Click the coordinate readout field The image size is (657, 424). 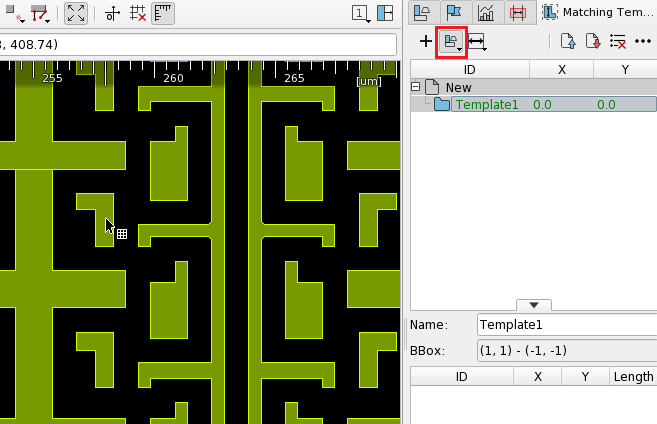click(198, 44)
